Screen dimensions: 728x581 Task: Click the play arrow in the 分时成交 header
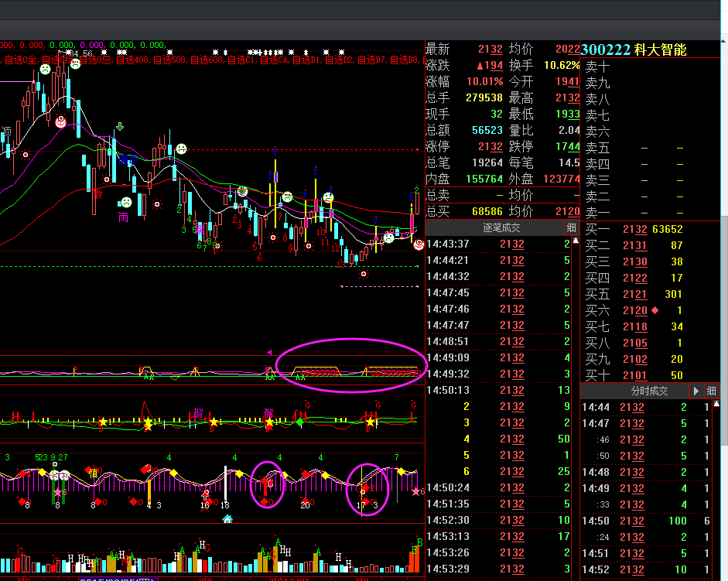click(x=696, y=391)
